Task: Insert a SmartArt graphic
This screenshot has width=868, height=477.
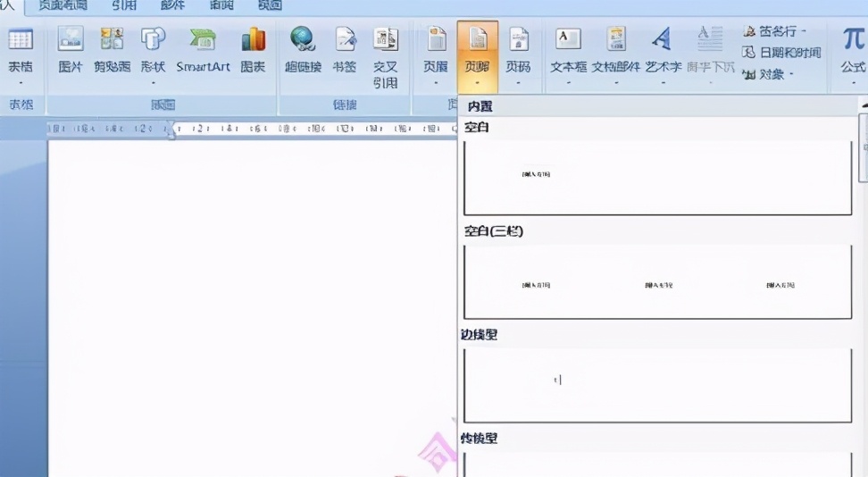Action: [203, 40]
